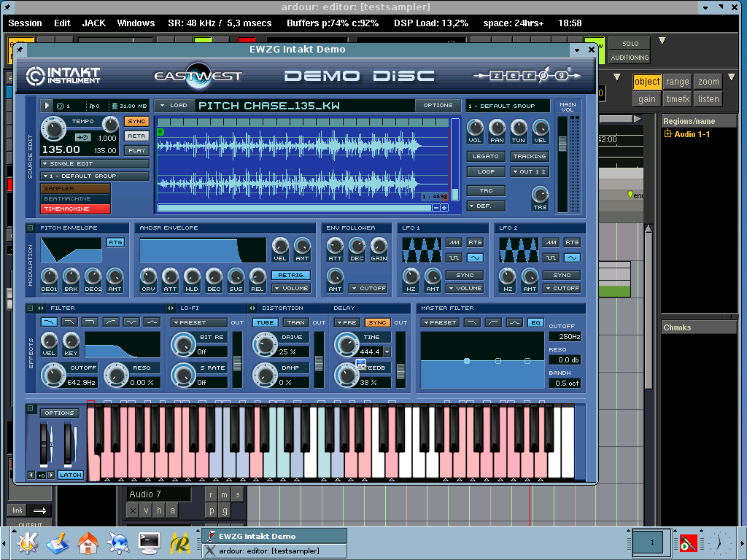Choose square waveform for LFO 1
This screenshot has height=560, width=747.
pyautogui.click(x=454, y=258)
